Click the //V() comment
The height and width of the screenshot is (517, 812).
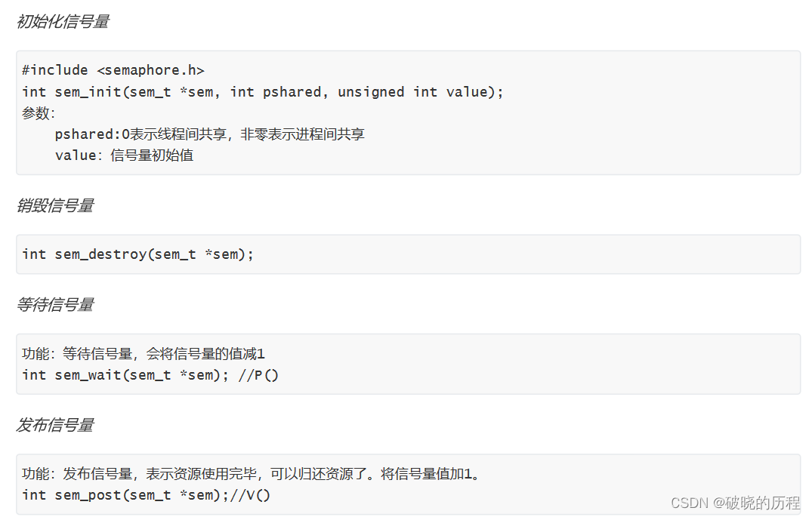click(250, 495)
